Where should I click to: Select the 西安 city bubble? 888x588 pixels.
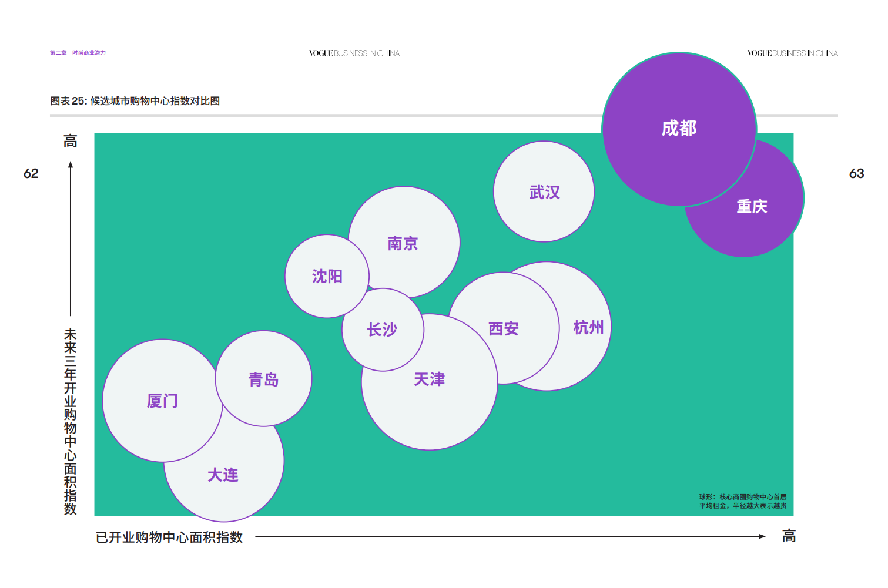504,328
